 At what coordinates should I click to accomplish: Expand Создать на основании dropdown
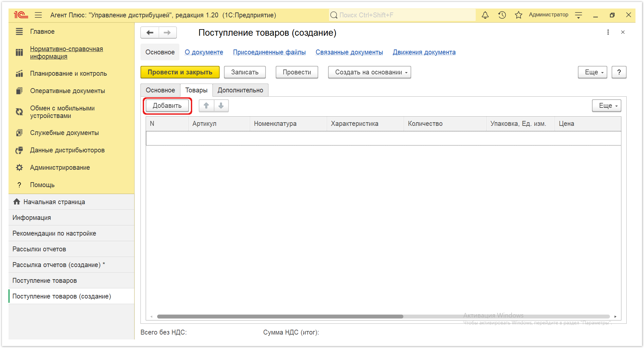[x=369, y=72]
